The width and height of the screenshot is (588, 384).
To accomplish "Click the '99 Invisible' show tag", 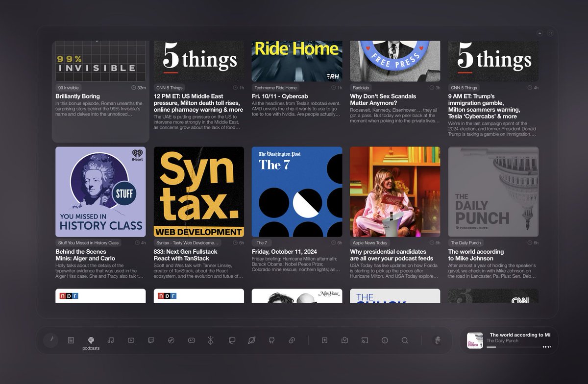I will 68,88.
